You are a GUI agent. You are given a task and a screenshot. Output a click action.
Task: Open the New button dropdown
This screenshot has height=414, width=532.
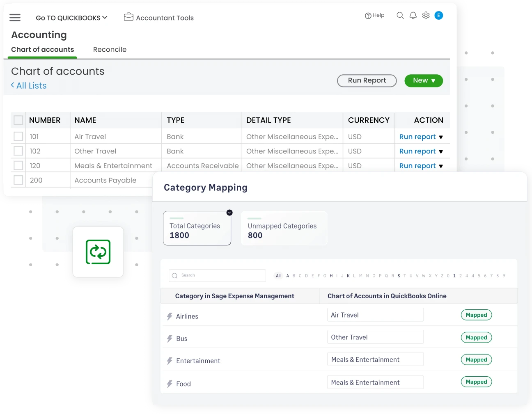click(424, 80)
